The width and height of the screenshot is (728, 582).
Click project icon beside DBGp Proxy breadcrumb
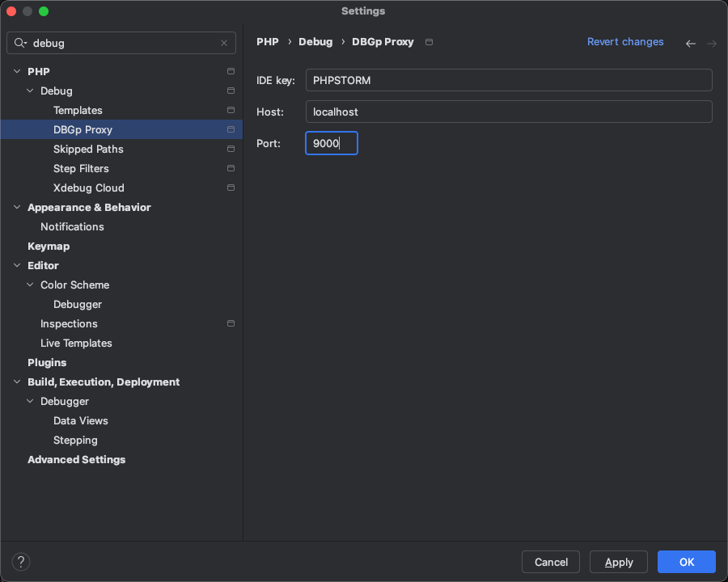429,42
